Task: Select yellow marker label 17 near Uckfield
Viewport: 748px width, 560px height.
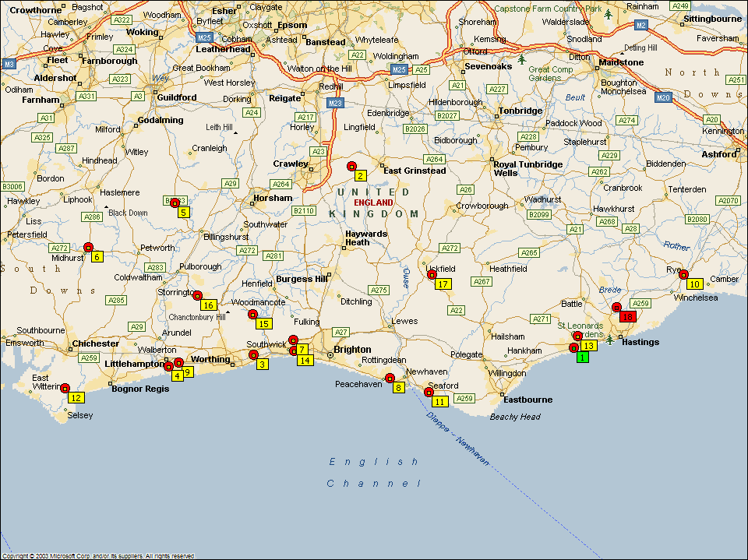Action: point(443,284)
